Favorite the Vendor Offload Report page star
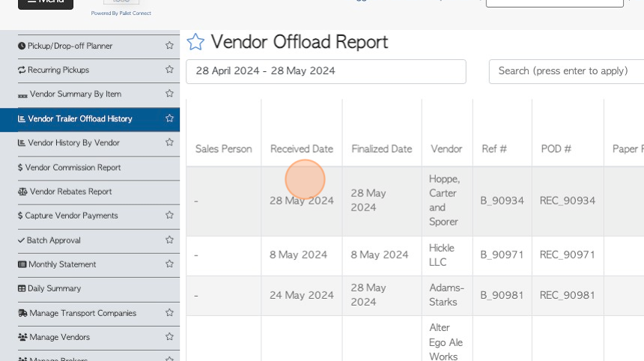Image resolution: width=644 pixels, height=361 pixels. (x=195, y=42)
